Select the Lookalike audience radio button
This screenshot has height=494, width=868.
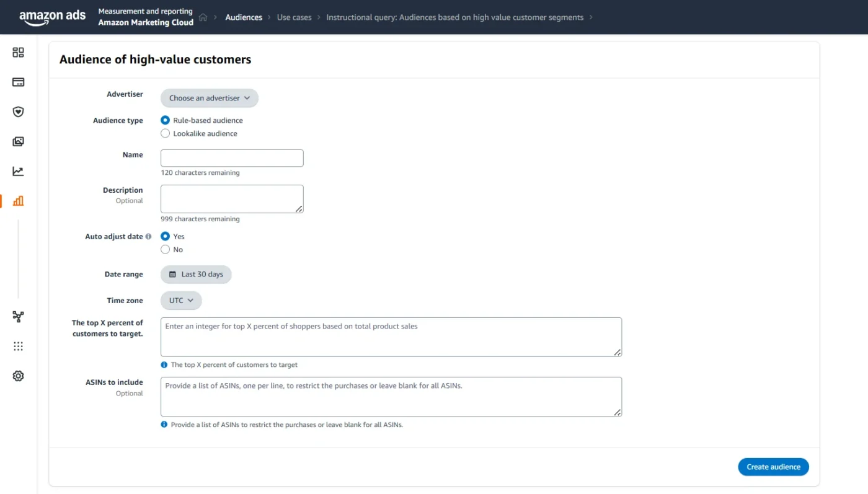tap(166, 133)
